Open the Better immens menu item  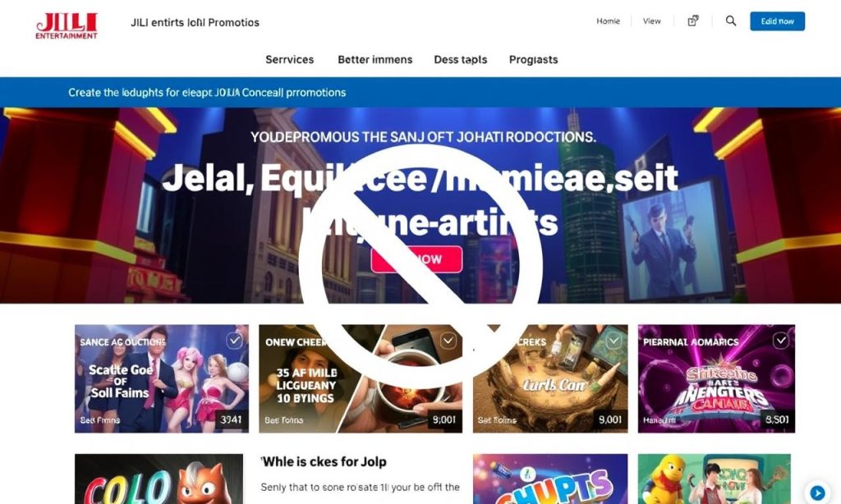click(375, 60)
